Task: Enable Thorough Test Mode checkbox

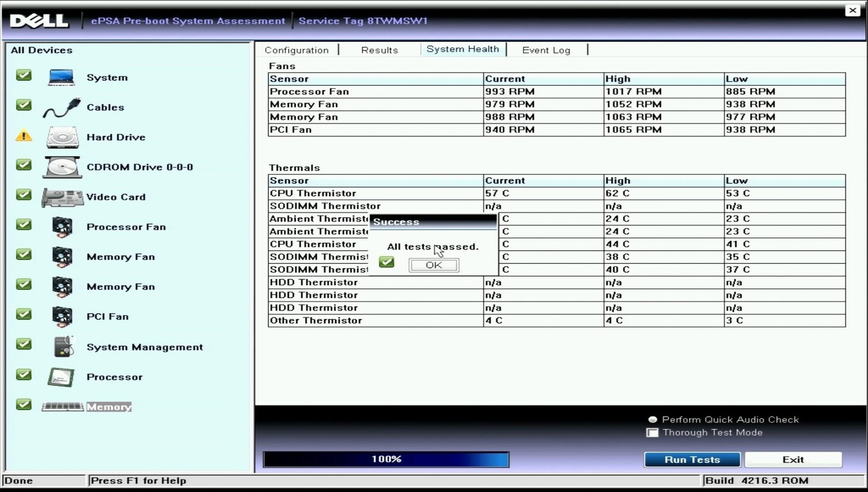Action: [x=652, y=433]
